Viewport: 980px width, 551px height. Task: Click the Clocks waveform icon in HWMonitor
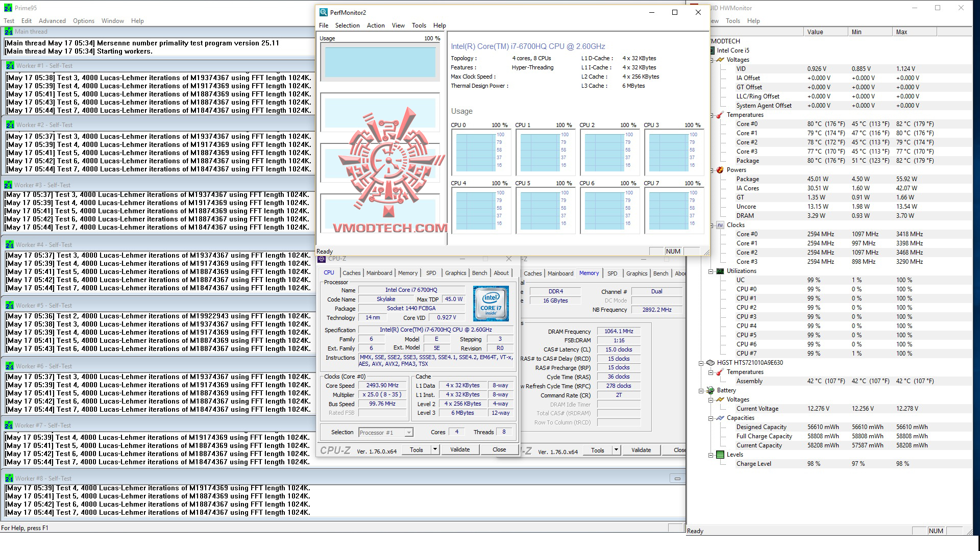720,225
